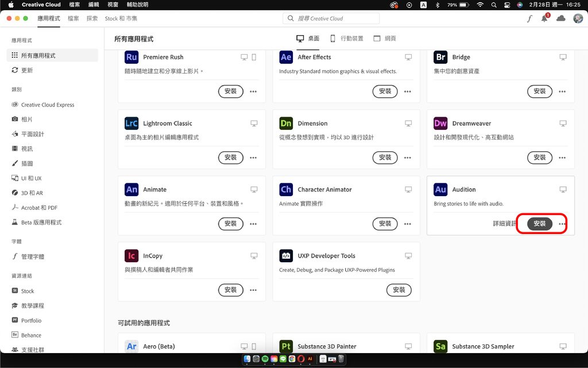
Task: Open the 探索 tab in header
Action: click(x=92, y=18)
